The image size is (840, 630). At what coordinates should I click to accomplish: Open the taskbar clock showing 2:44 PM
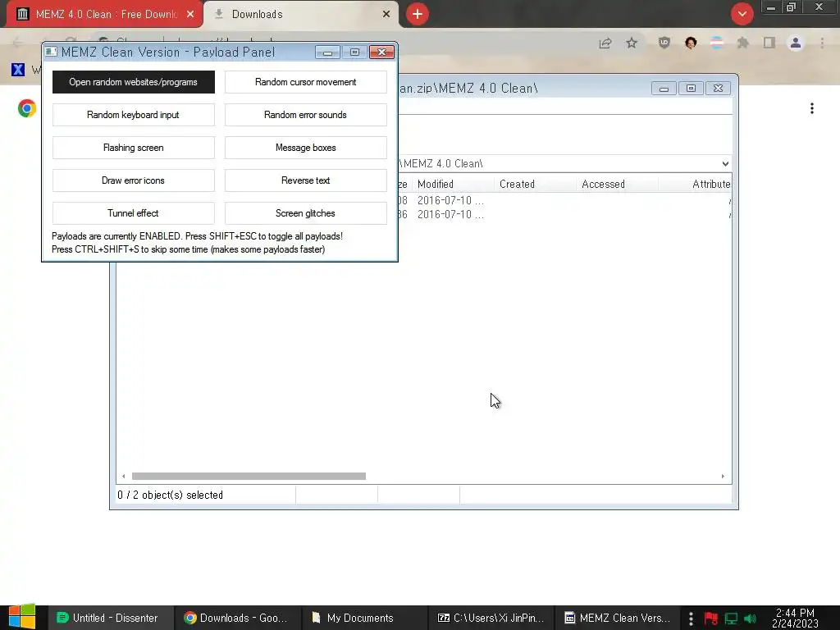tap(795, 618)
